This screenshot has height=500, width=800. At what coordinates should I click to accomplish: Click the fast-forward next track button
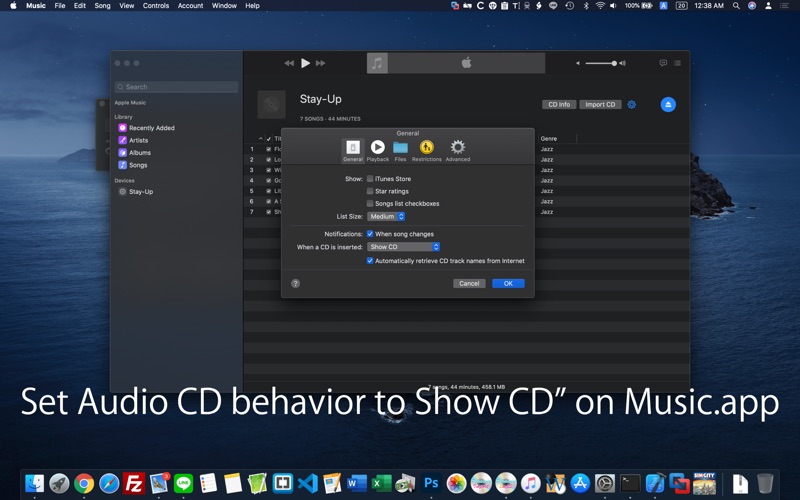pos(320,63)
